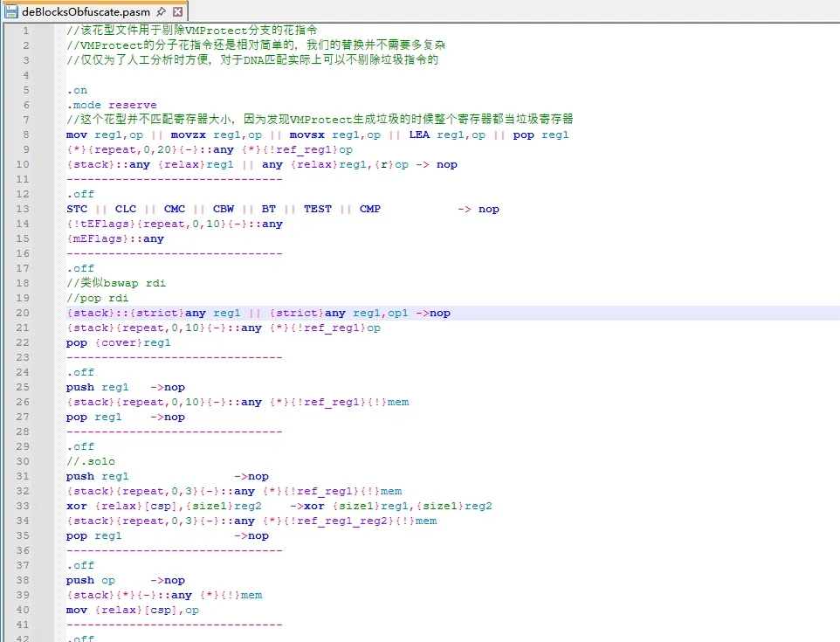Click 'mov reg1,op' at line 8 start
This screenshot has width=840, height=642.
coord(105,135)
